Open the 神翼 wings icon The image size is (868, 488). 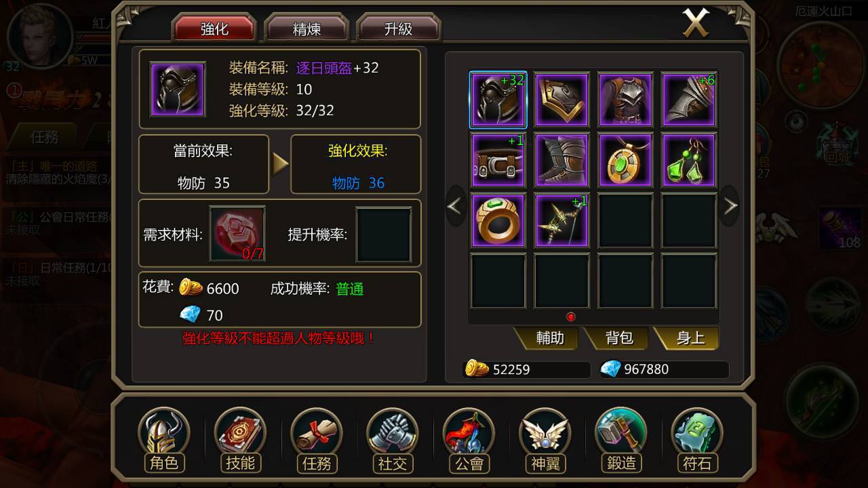(x=545, y=441)
